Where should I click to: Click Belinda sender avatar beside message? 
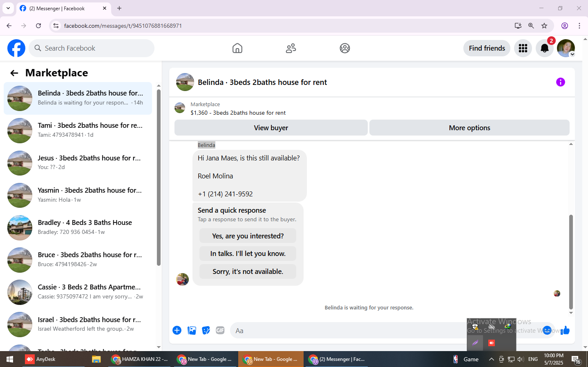click(x=182, y=279)
